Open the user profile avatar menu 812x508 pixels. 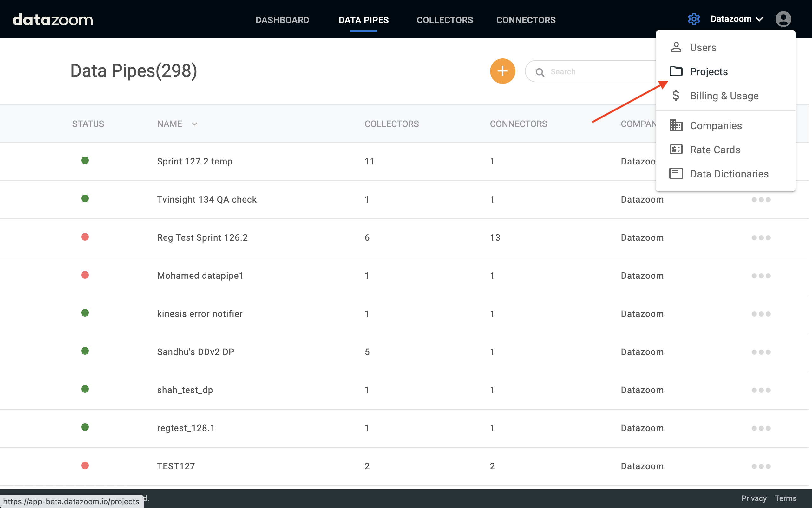pyautogui.click(x=783, y=19)
